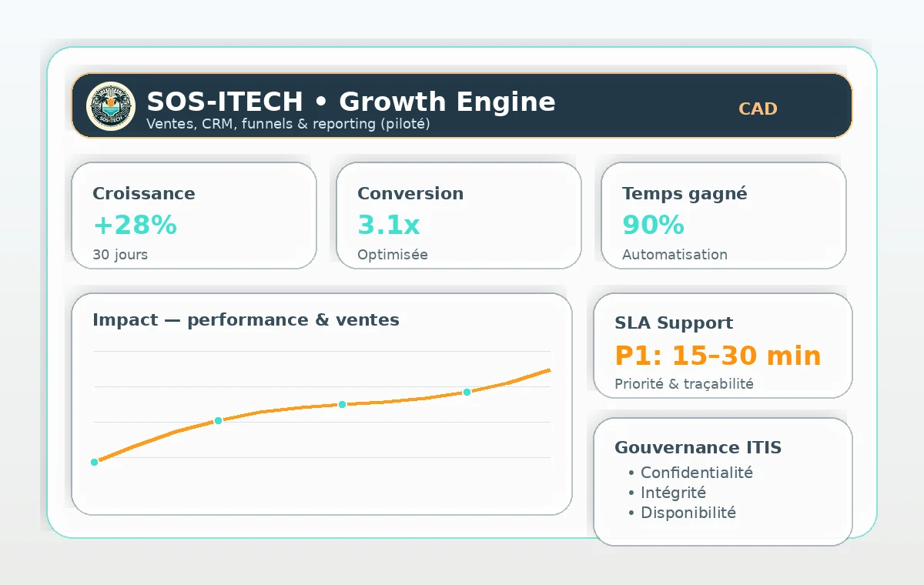The image size is (924, 585).
Task: Select the Disponibilité bullet item
Action: point(688,513)
